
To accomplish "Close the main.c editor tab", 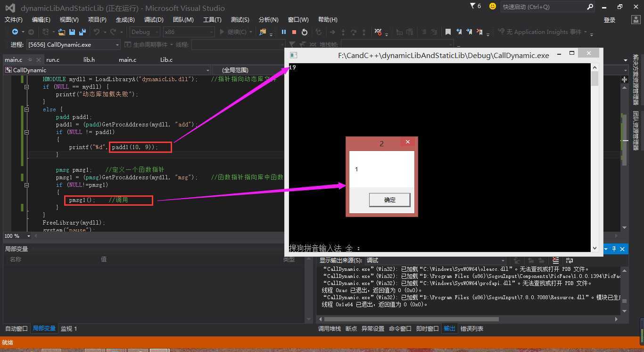I will click(x=38, y=60).
